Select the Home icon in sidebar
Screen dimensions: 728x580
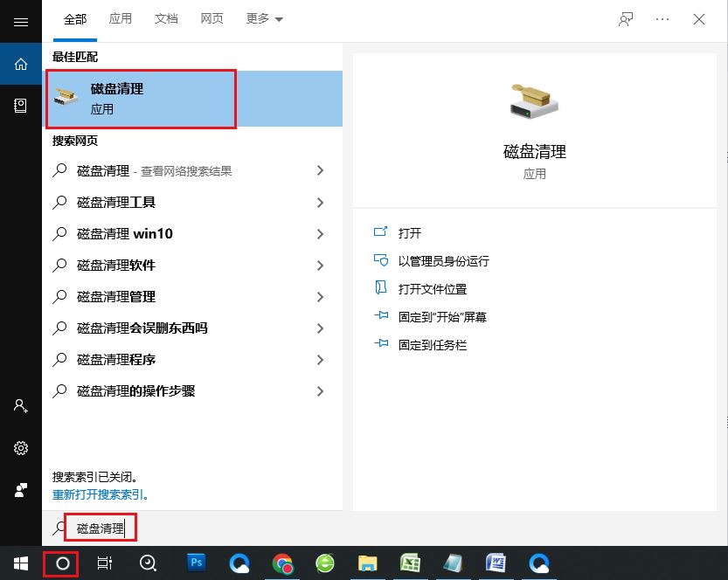click(x=20, y=64)
